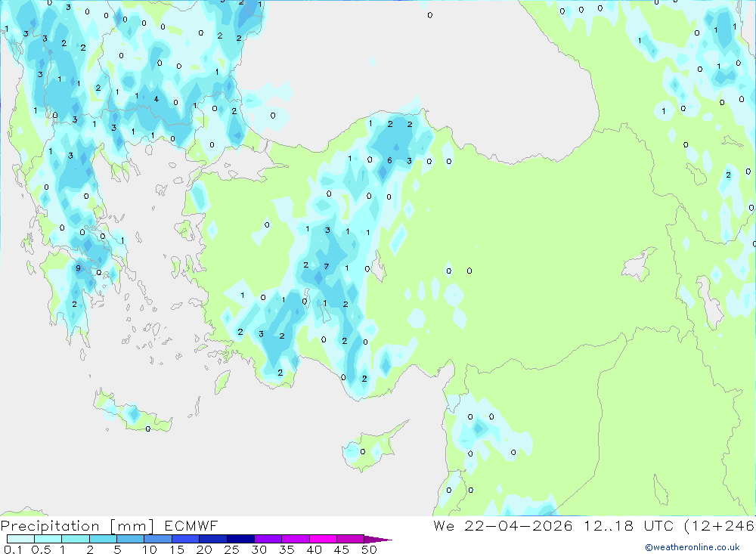Open the weatheronline.co.uk copyright link
The image size is (756, 554).
click(x=692, y=547)
